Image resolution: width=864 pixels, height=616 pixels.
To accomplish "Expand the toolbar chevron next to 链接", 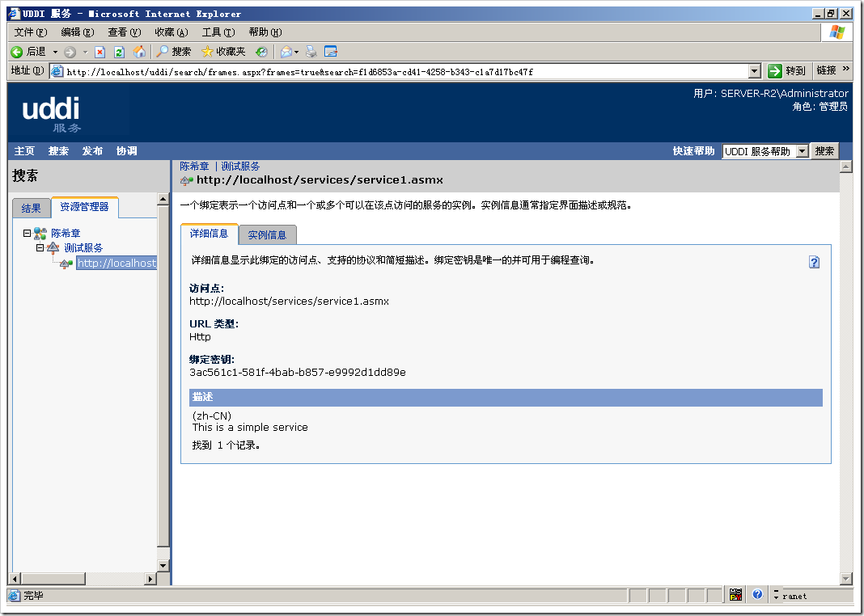I will [x=846, y=69].
